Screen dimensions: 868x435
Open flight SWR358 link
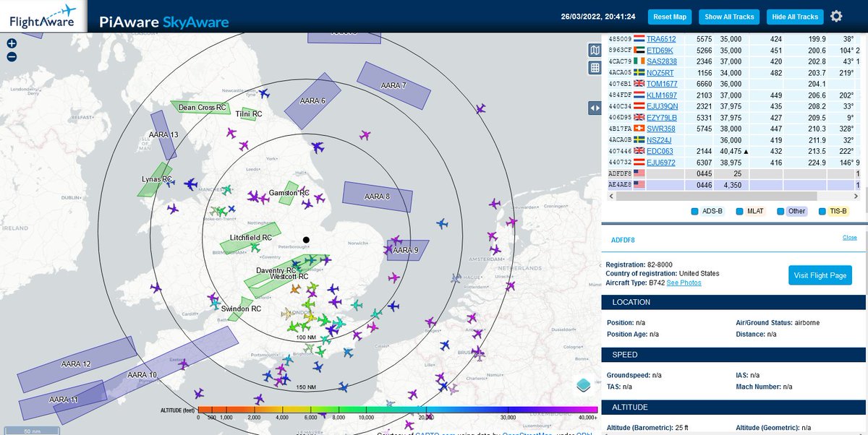click(660, 129)
